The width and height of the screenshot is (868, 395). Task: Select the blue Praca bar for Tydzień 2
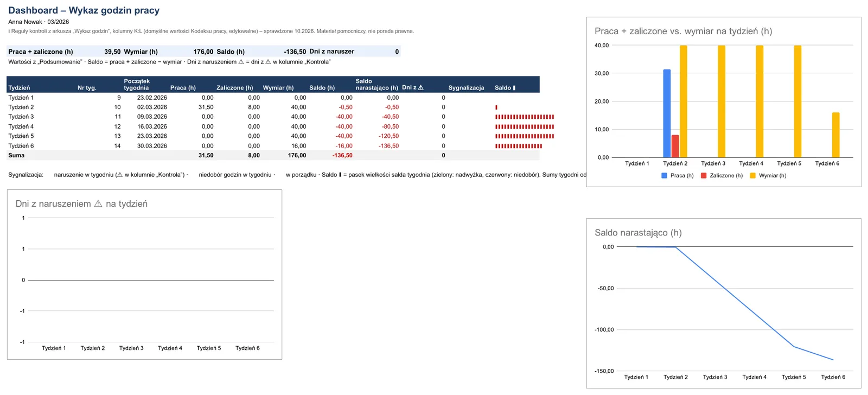pos(667,113)
